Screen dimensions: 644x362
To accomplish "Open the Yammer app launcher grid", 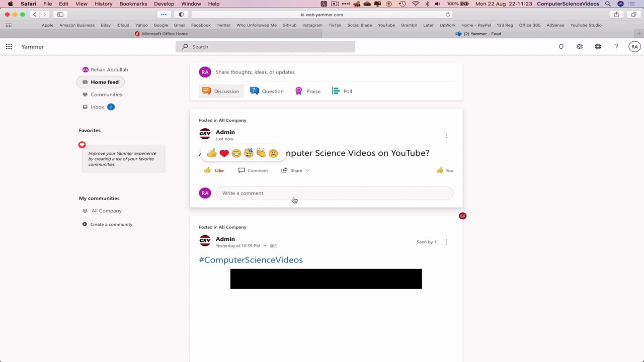I will 9,47.
